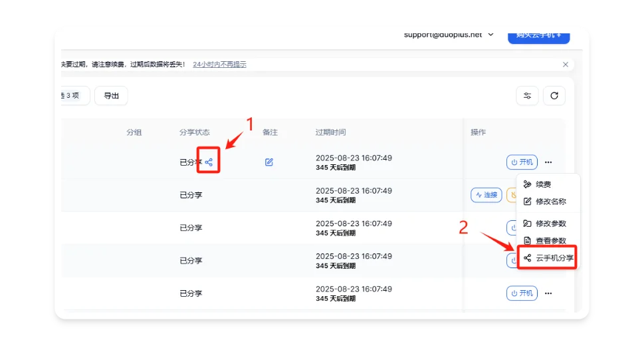
Task: Edit the remark with the pencil icon
Action: (x=269, y=162)
